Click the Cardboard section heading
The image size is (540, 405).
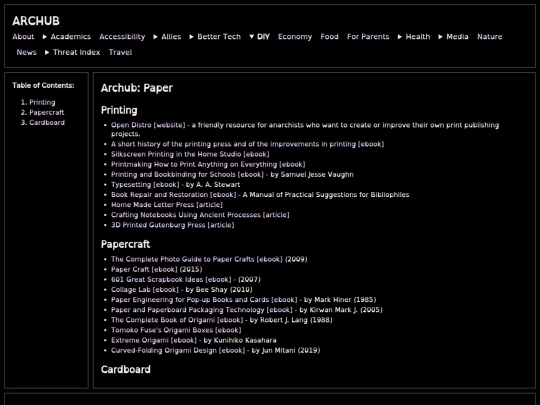tap(126, 370)
